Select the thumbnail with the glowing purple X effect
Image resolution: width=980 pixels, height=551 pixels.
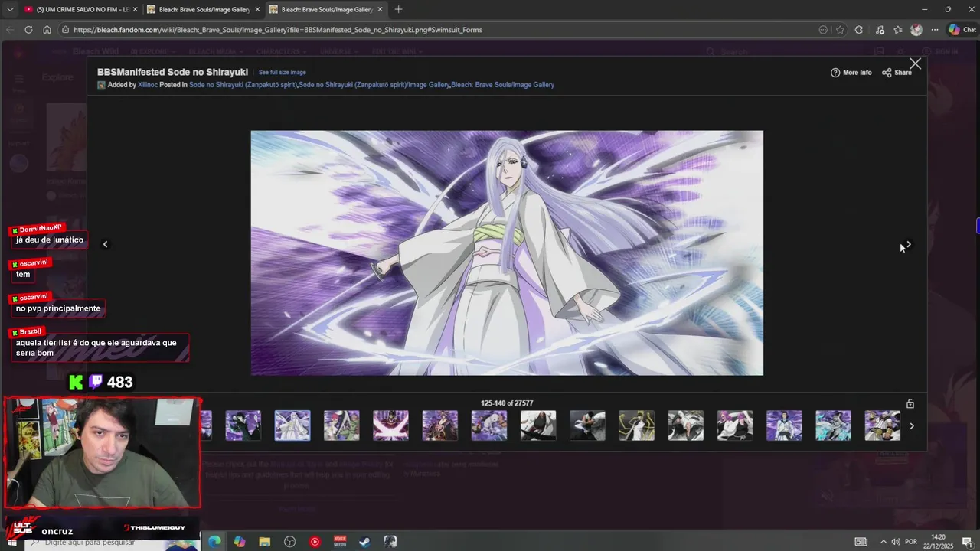click(390, 425)
